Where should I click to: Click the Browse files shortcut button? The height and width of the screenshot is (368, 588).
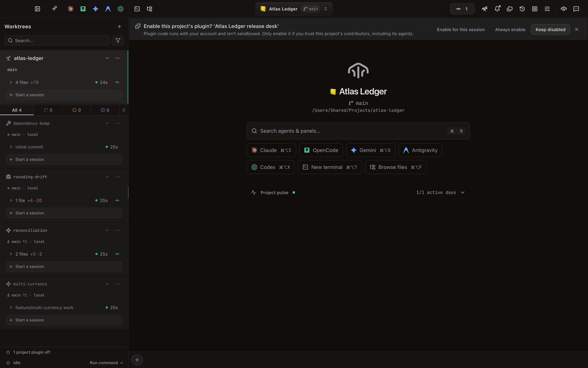click(x=396, y=167)
